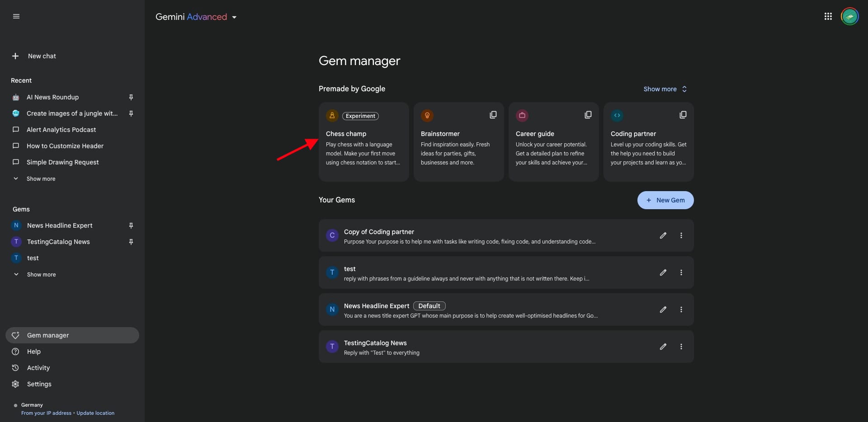Edit the test gem
The image size is (868, 422).
click(x=663, y=272)
